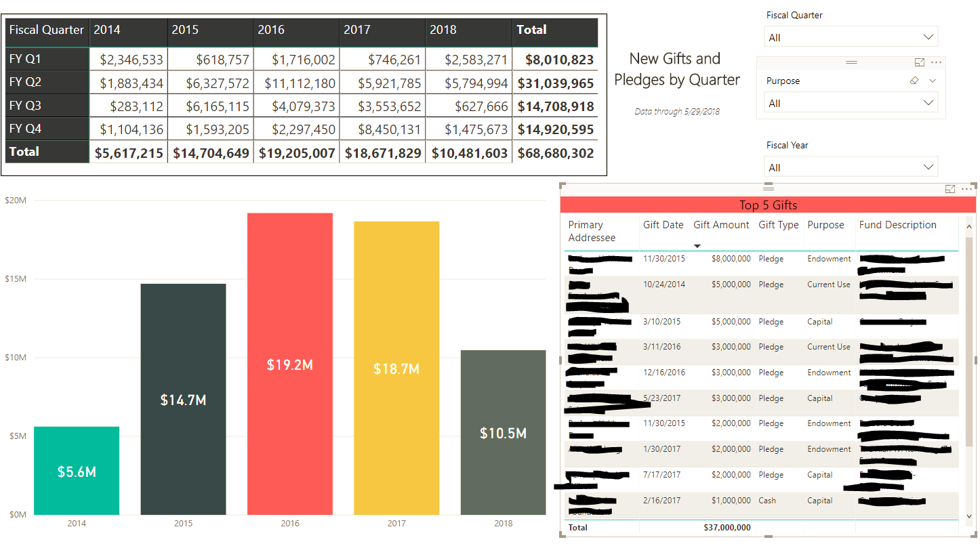Open the Fiscal Quarter slicer dropdown
The width and height of the screenshot is (980, 546).
coord(851,37)
